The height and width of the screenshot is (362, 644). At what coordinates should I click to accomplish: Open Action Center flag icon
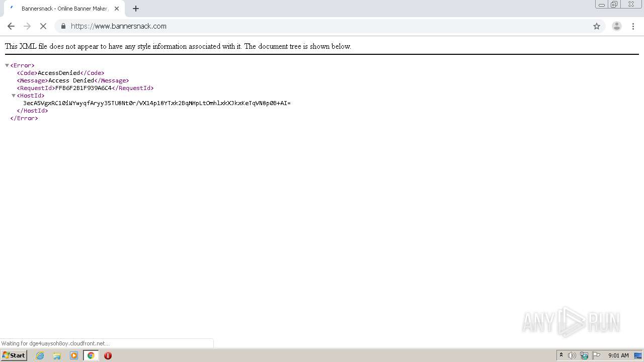click(596, 355)
